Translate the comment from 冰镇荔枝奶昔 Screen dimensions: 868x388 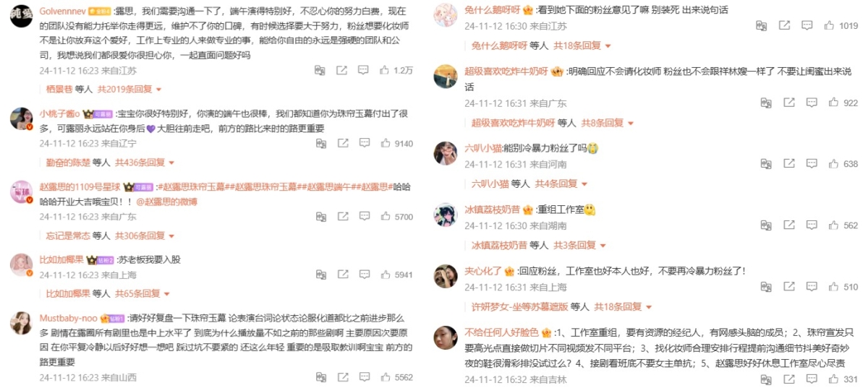pyautogui.click(x=762, y=226)
